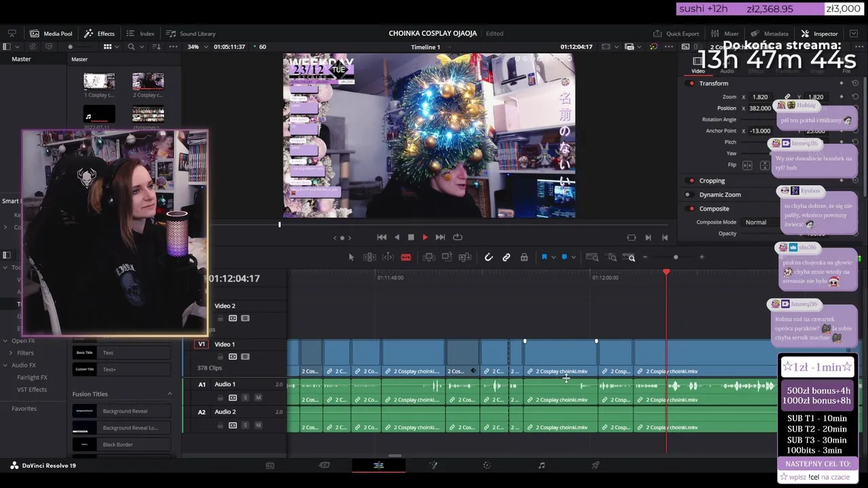
Task: Edit the Anchor Point X value -13.000
Action: [760, 131]
